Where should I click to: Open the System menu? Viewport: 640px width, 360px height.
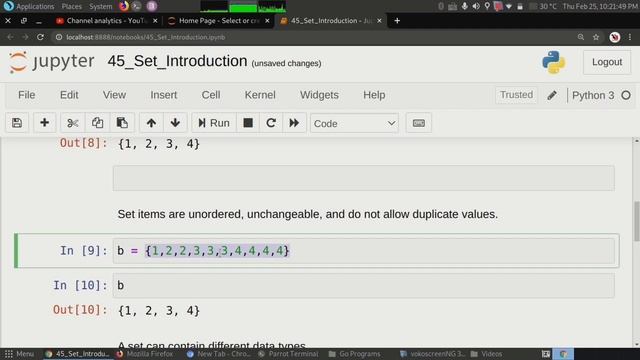(100, 6)
